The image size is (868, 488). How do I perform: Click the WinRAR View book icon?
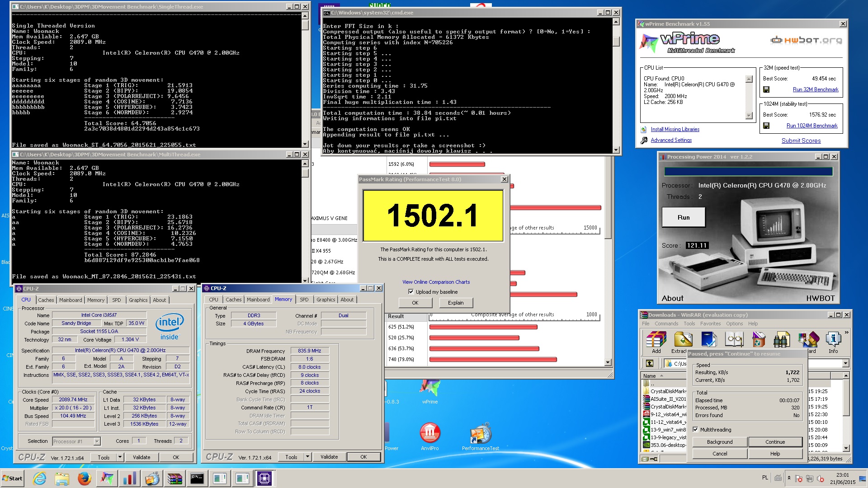[x=734, y=339]
